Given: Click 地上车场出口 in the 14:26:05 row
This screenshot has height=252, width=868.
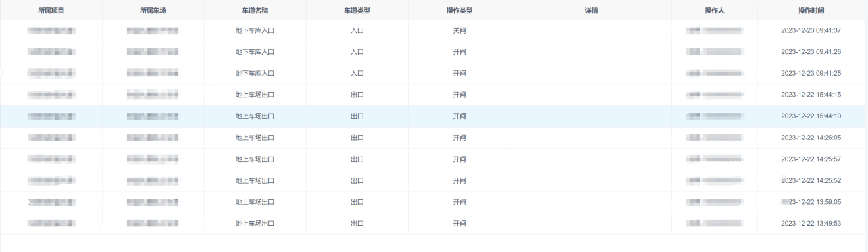Looking at the screenshot, I should 255,138.
